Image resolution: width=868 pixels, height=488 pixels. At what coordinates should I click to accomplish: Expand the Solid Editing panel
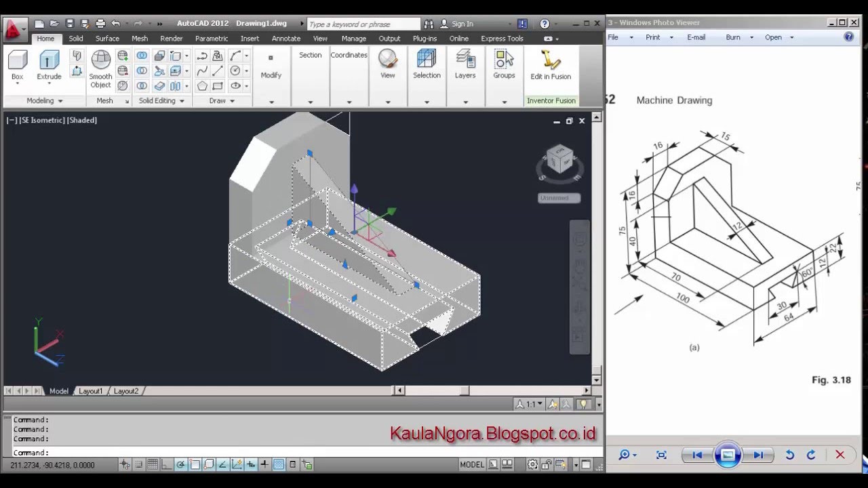[182, 100]
